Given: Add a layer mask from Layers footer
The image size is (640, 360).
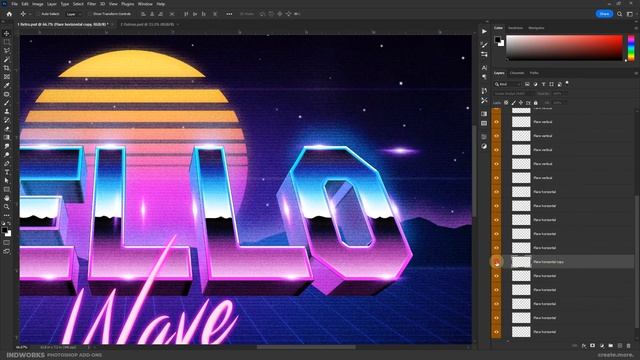Looking at the screenshot, I should (x=593, y=346).
